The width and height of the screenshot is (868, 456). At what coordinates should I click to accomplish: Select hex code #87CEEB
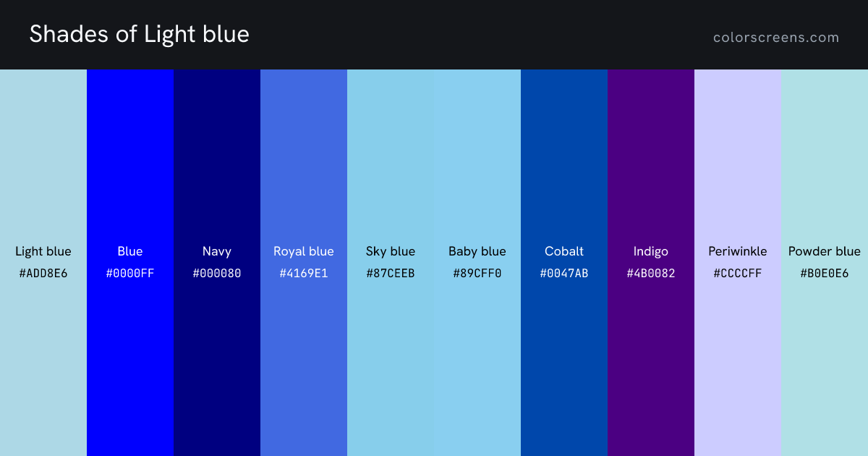pos(391,274)
